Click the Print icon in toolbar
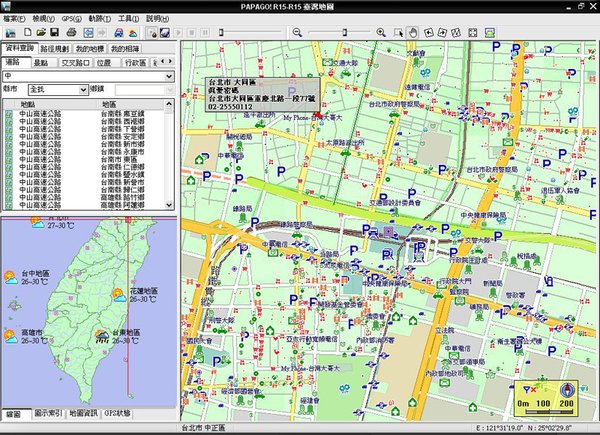Viewport: 600px width, 435px height. pos(70,33)
